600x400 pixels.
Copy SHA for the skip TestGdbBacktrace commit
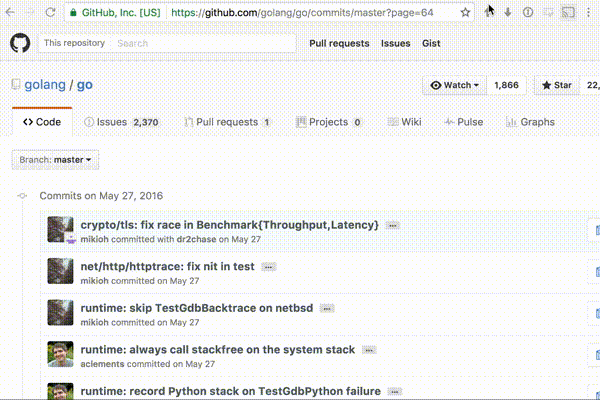pyautogui.click(x=596, y=313)
